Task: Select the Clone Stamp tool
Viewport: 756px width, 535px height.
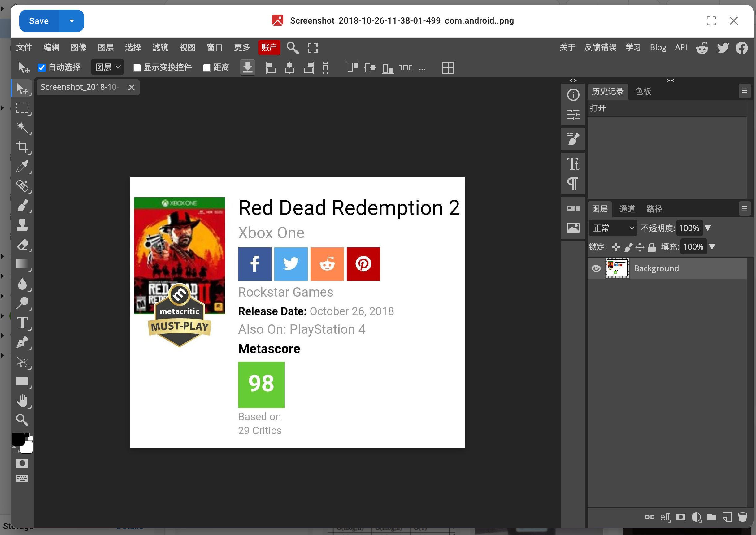Action: click(22, 225)
